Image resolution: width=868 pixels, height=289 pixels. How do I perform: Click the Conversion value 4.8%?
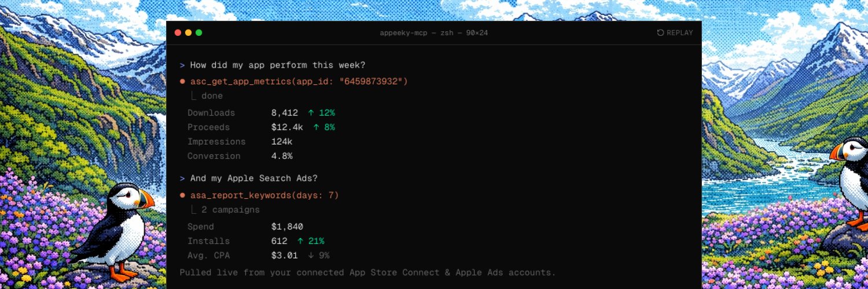tap(282, 156)
